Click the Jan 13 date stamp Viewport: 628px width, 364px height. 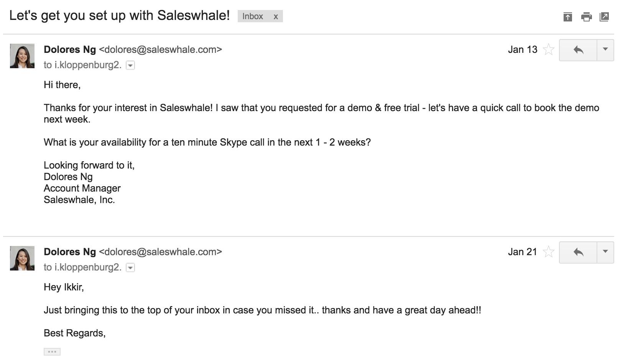[522, 50]
